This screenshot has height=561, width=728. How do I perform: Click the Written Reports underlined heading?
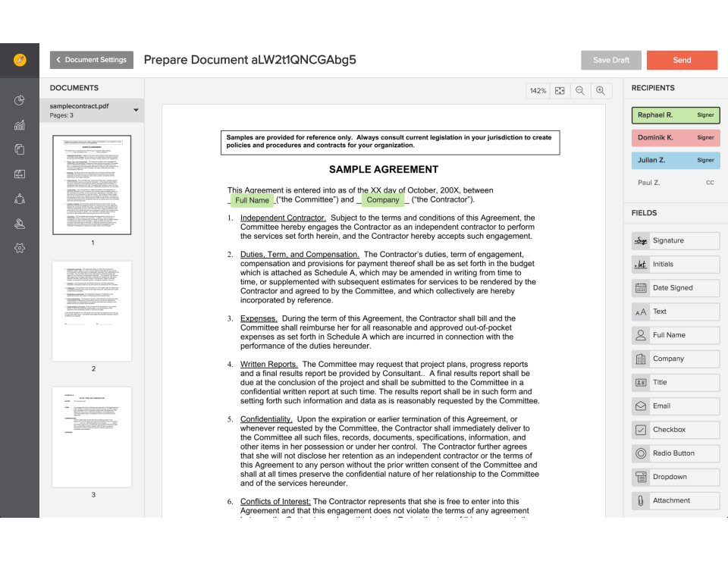[268, 365]
